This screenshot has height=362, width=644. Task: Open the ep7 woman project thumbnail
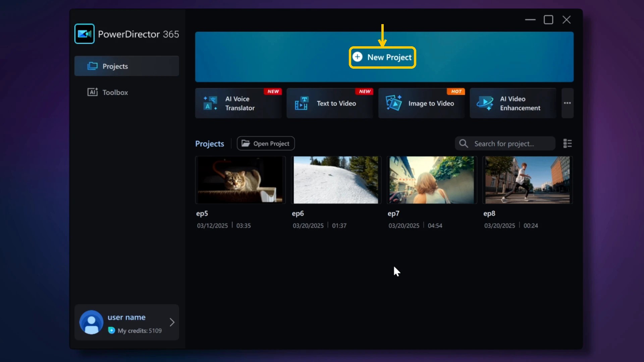432,180
